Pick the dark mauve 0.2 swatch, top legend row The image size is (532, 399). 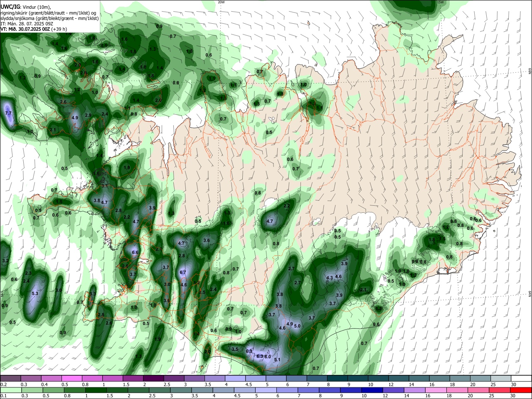pyautogui.click(x=10, y=379)
